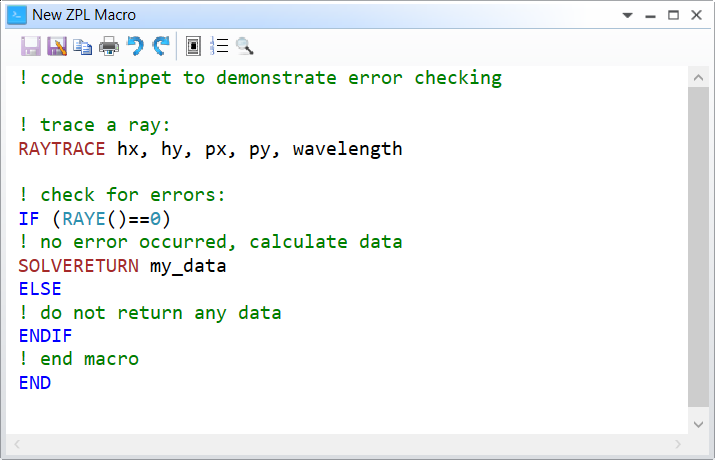This screenshot has height=460, width=715.
Task: Click the vertical scrollbar up arrow
Action: tap(698, 78)
